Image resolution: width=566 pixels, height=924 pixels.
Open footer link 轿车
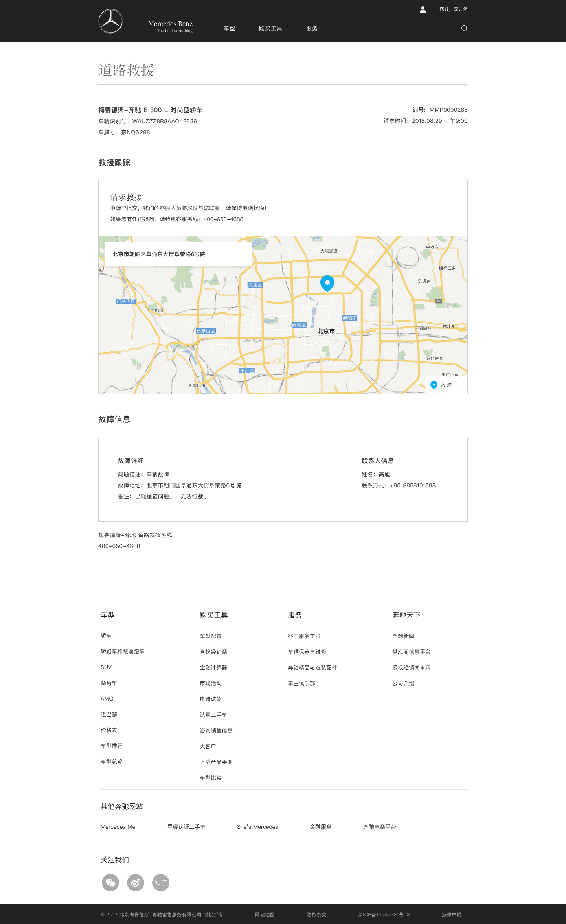[x=106, y=636]
